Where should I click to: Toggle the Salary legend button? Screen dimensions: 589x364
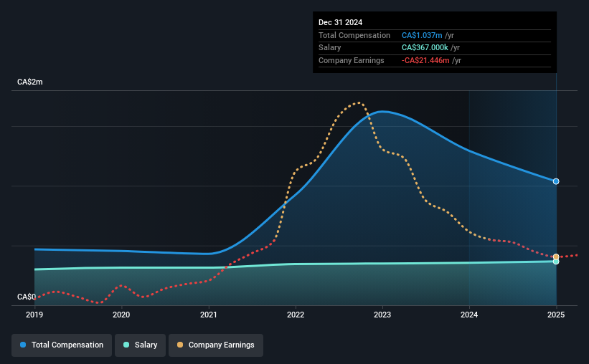tap(140, 345)
